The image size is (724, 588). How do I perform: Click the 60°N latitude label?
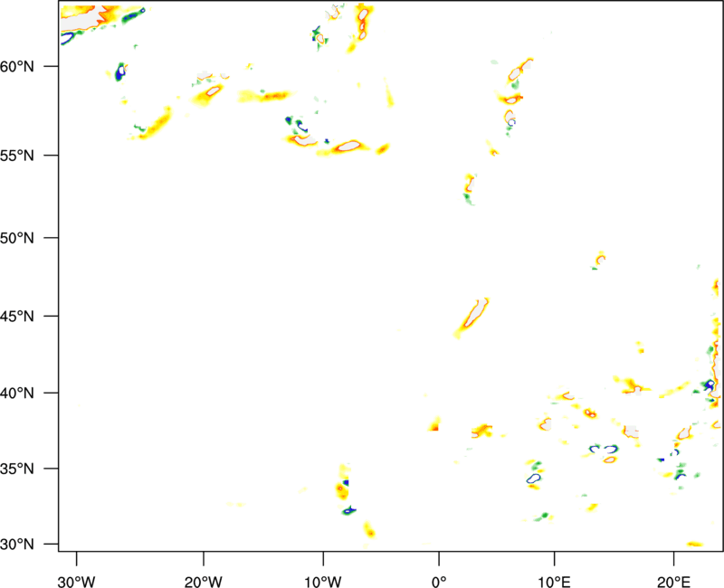coord(17,66)
